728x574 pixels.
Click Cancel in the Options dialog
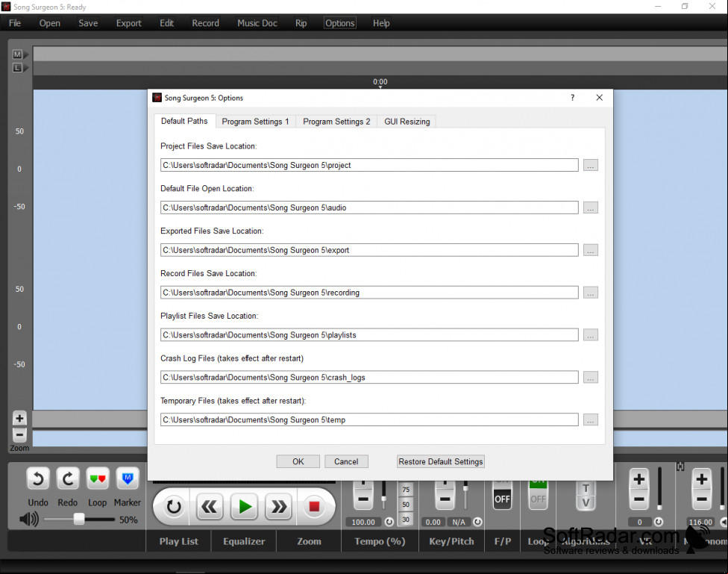click(346, 461)
